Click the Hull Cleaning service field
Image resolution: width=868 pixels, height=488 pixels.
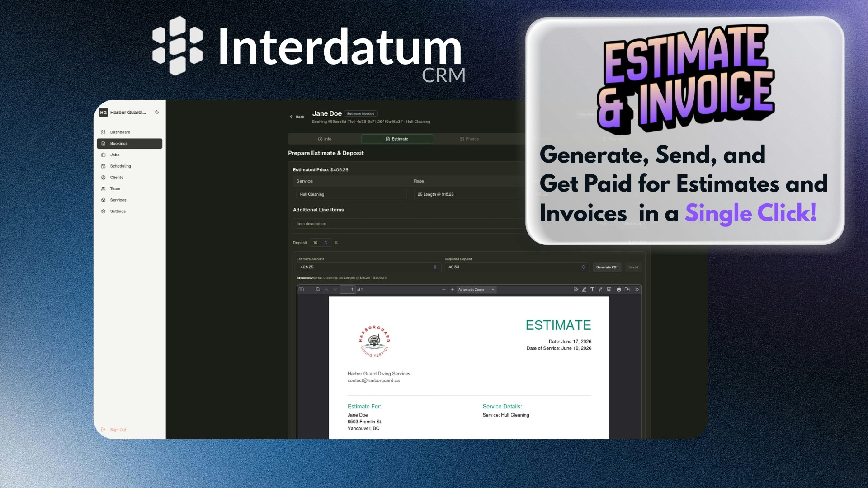352,194
